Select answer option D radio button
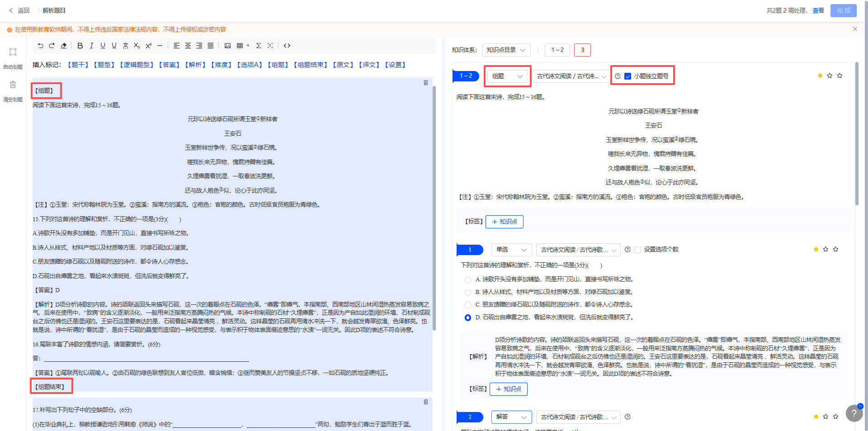868x431 pixels. (x=468, y=318)
